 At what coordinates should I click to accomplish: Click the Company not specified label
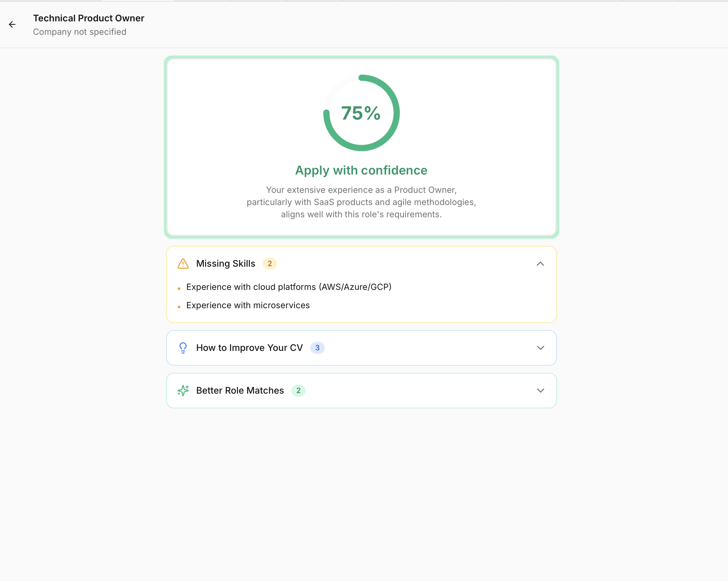[x=80, y=32]
